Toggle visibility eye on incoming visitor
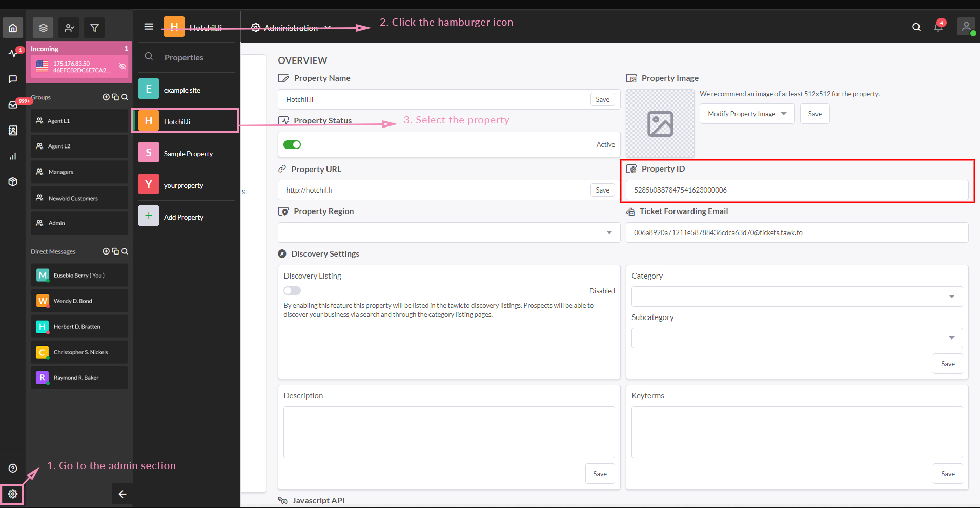980x508 pixels. [122, 66]
